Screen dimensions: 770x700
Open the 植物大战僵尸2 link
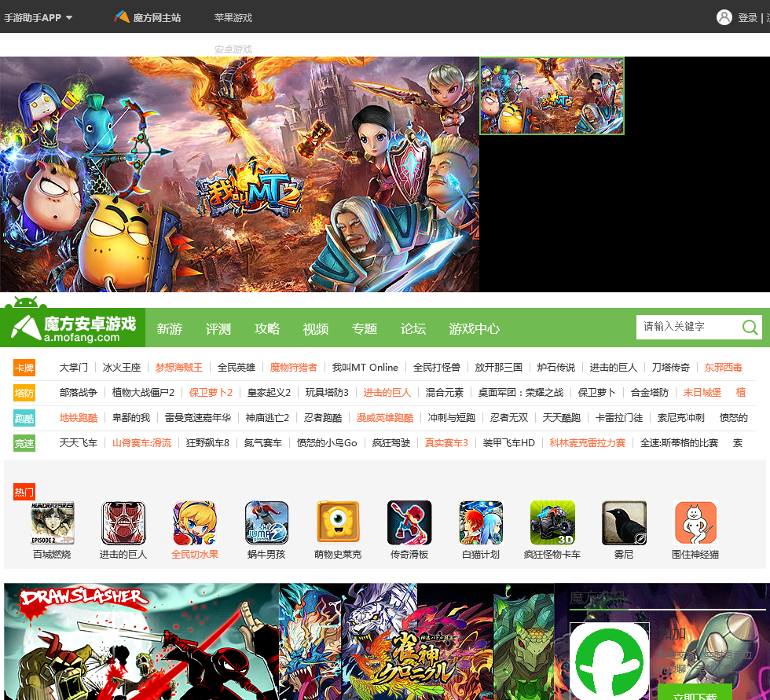tap(143, 392)
